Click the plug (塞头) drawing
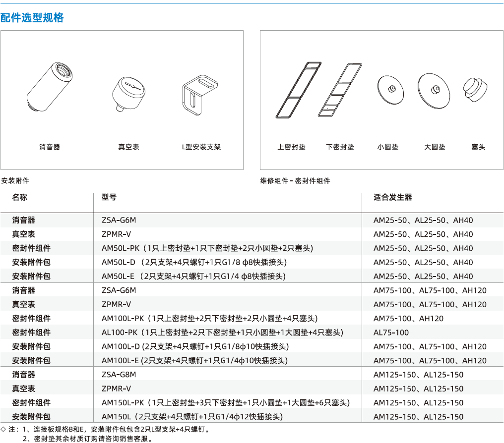504x443 pixels. (x=475, y=90)
